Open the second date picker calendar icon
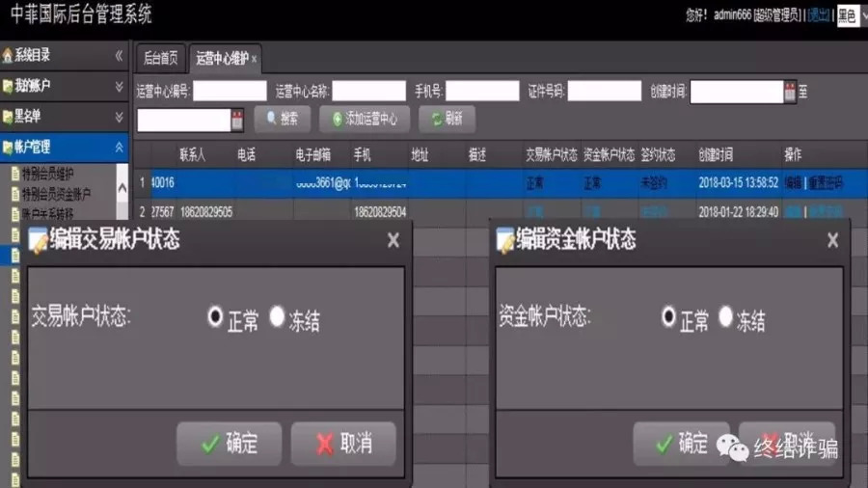The height and width of the screenshot is (488, 868). click(237, 120)
